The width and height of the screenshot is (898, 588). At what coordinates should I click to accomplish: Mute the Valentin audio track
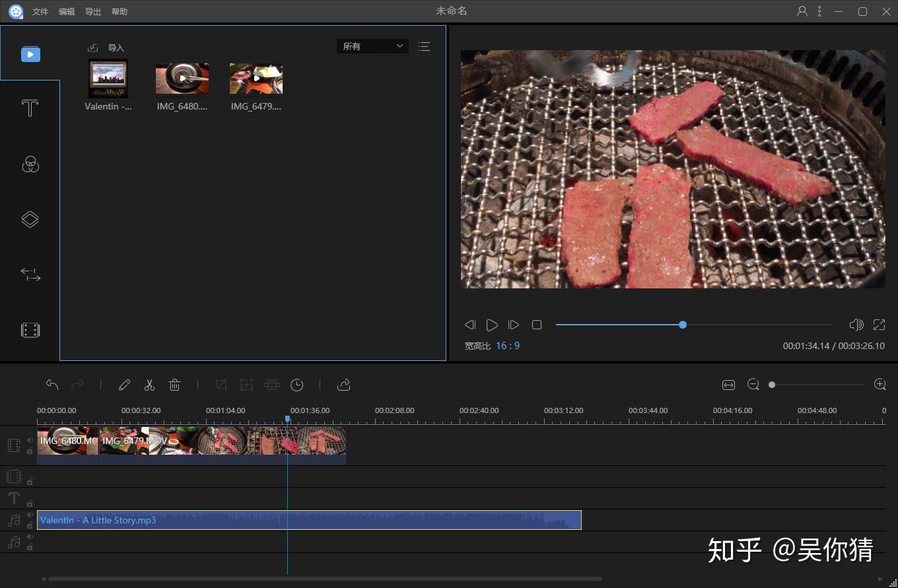coord(30,515)
